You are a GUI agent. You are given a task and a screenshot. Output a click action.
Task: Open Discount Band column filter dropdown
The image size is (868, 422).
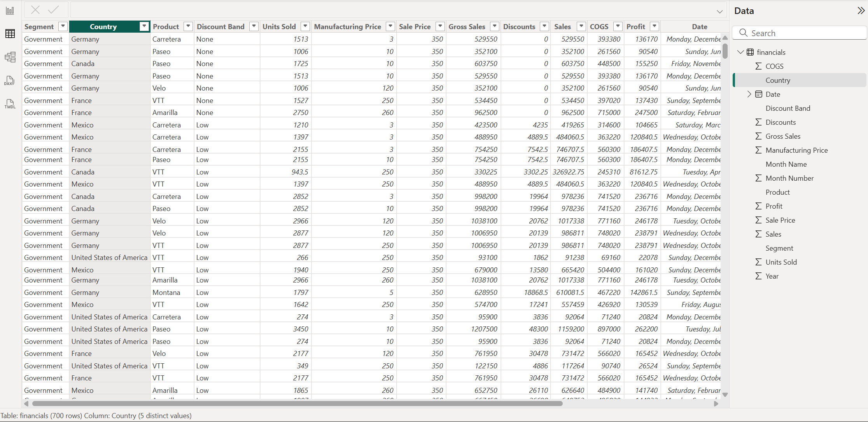coord(254,26)
